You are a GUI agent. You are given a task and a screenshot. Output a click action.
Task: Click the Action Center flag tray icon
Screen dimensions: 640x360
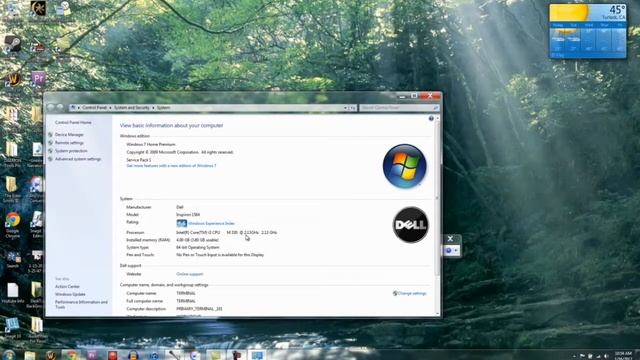582,356
